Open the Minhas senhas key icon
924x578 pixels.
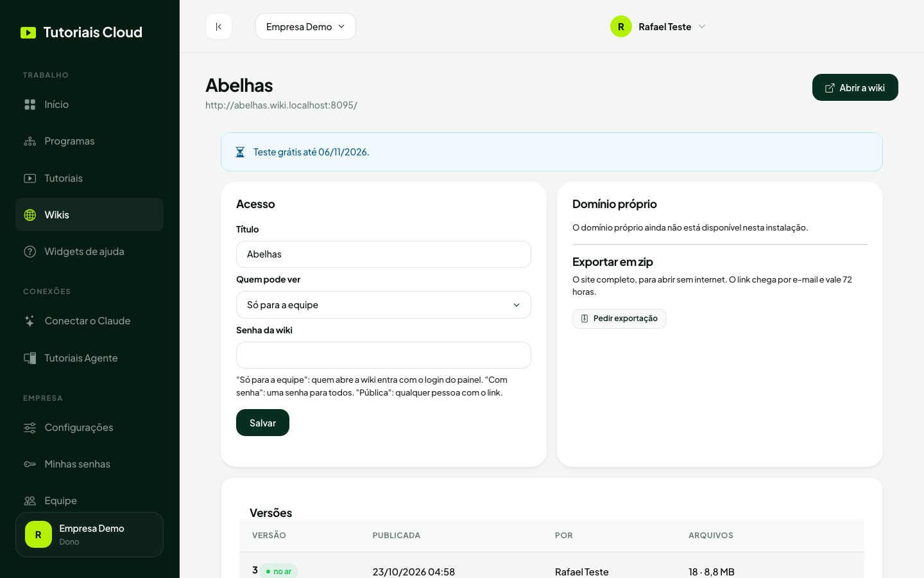coord(30,464)
